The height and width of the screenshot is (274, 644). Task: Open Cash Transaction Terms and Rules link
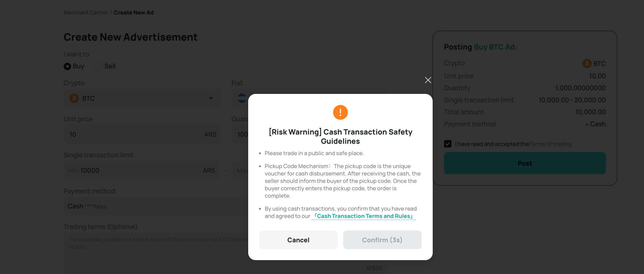pos(364,216)
